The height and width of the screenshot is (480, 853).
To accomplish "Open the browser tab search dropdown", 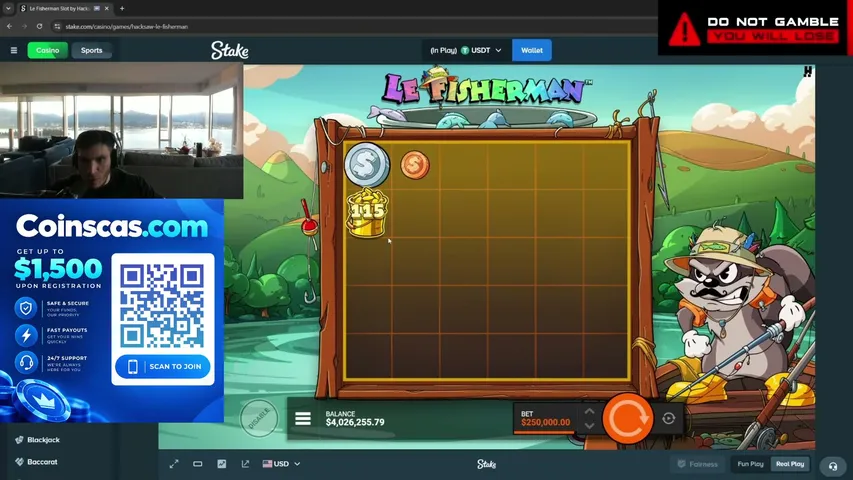I will 8,9.
